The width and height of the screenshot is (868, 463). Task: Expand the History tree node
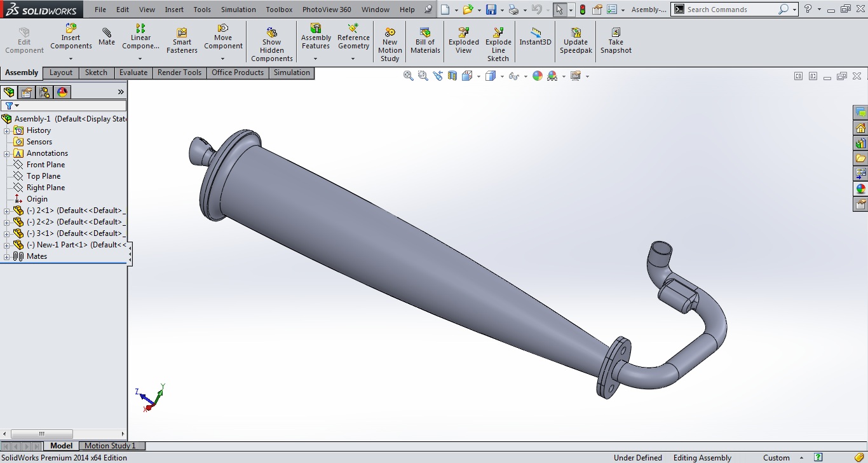coord(6,130)
